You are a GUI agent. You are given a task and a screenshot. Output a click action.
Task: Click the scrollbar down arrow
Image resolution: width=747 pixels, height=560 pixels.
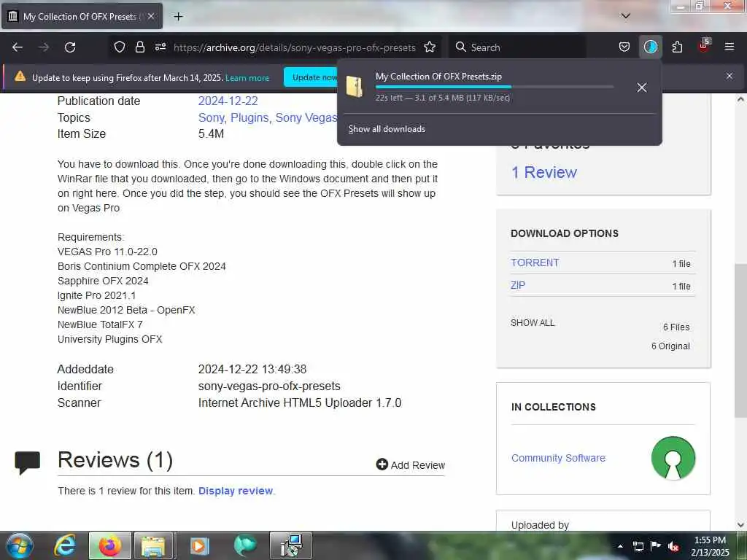coord(741,525)
